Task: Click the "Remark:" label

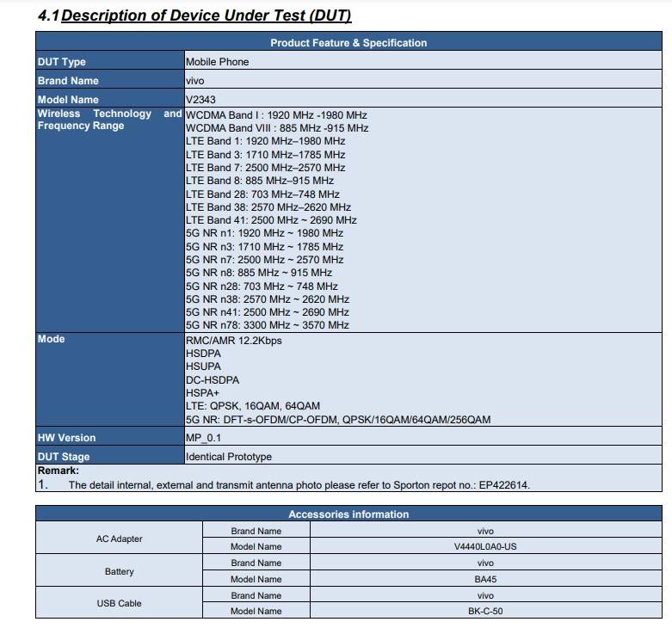Action: [x=59, y=471]
